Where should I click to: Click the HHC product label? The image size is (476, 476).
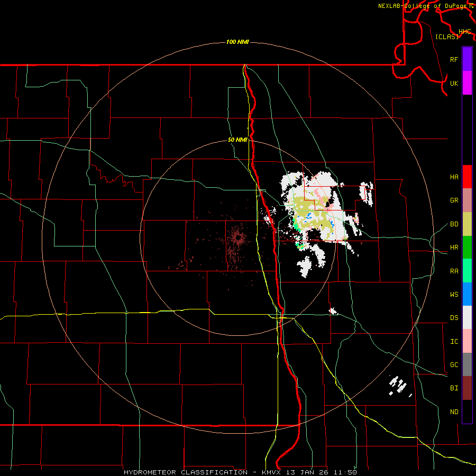465,31
